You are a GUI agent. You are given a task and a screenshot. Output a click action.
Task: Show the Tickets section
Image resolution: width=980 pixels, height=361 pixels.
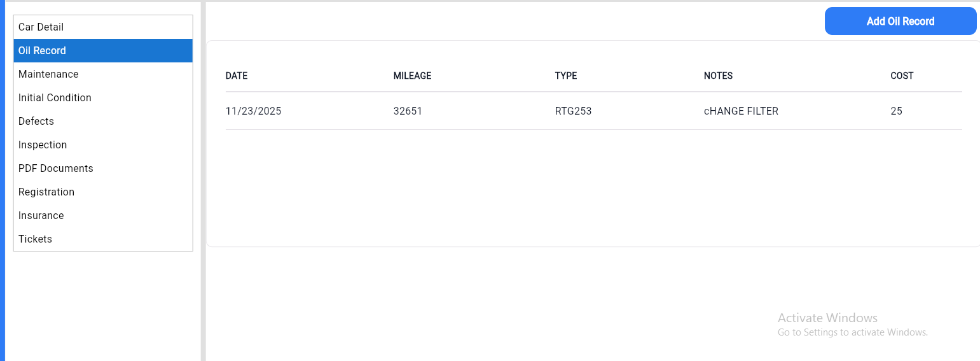click(x=36, y=239)
